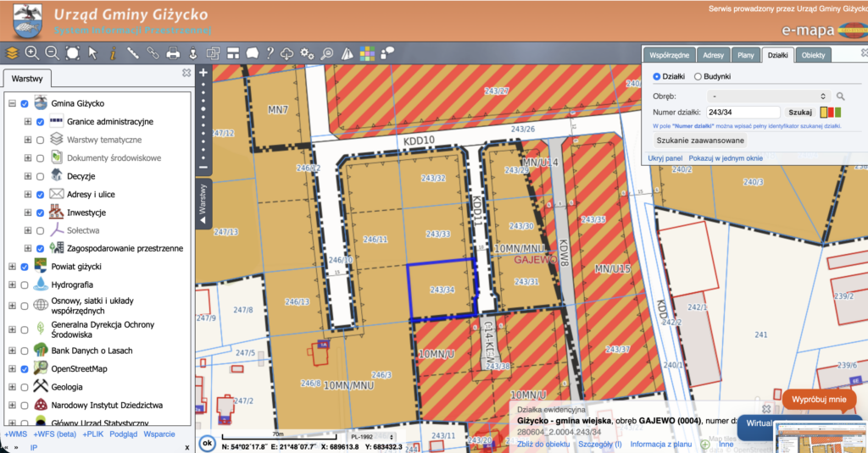Viewport: 868px width, 453px height.
Task: Select the arrow pointer tool
Action: point(92,53)
